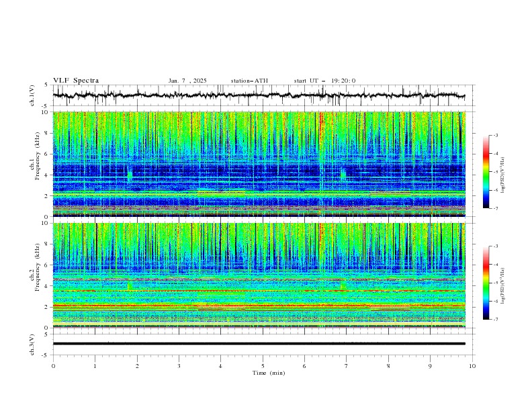Click inside the ch.1 spectrogram panel

click(259, 164)
